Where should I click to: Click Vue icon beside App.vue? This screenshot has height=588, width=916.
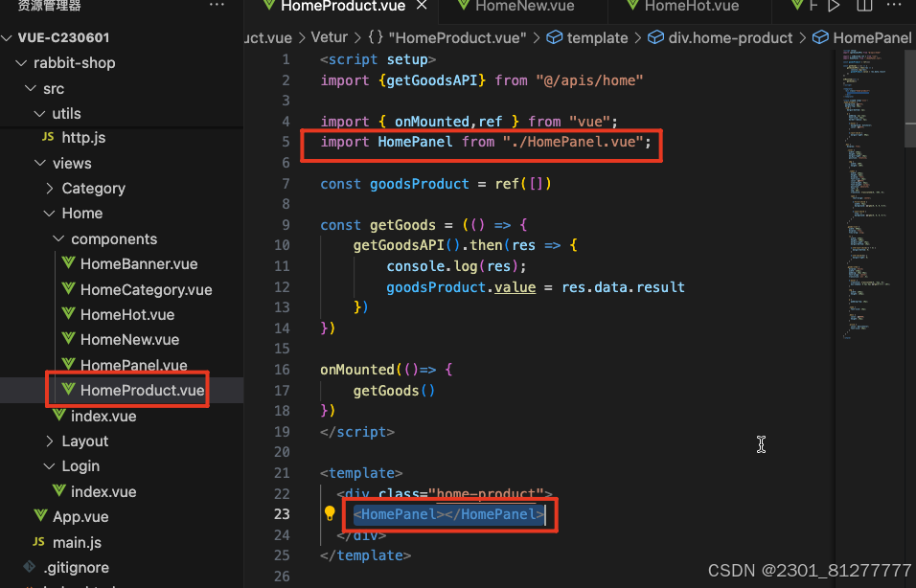(x=40, y=515)
